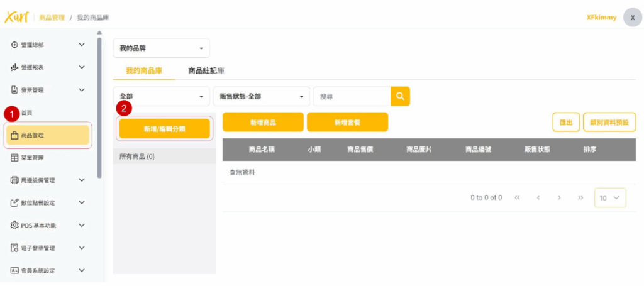Click the 搜尋 search input field
Screen dimensions: 644x286
pyautogui.click(x=351, y=96)
